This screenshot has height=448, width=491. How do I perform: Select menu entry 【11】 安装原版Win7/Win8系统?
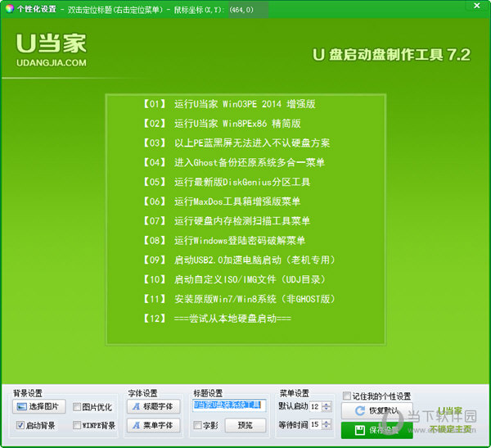coord(239,299)
